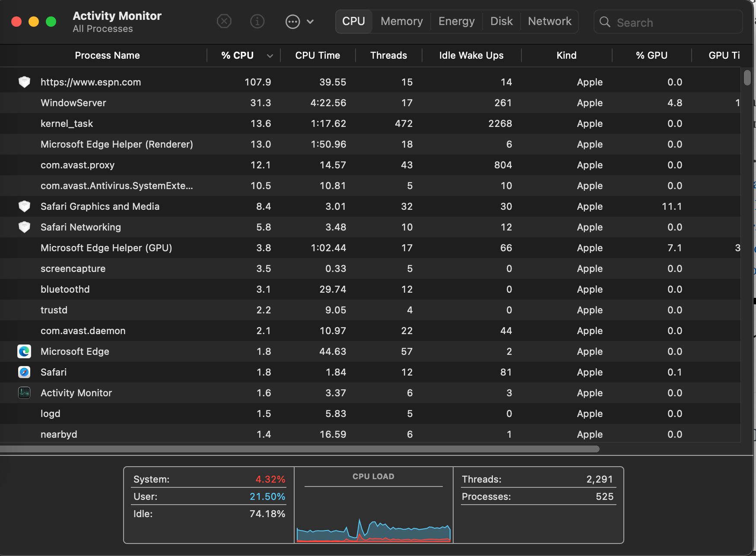Viewport: 756px width, 556px height.
Task: Select Safari Networking process name
Action: [81, 227]
